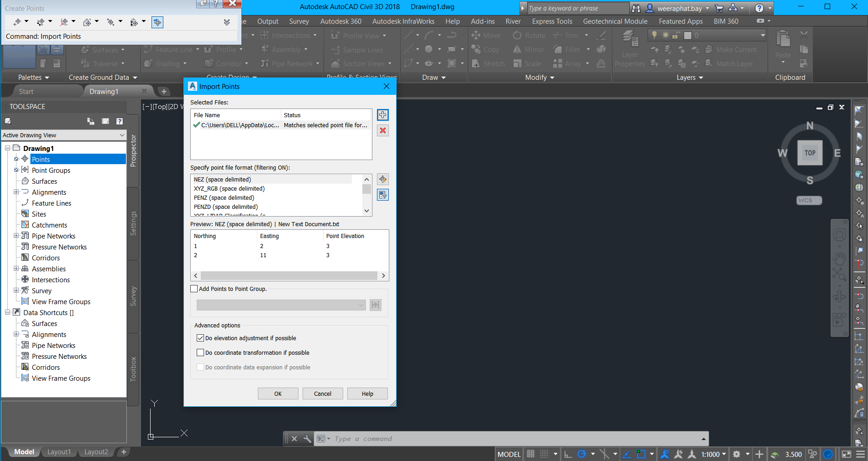Add a new point file in Import Points dialog
Viewport: 868px width, 461px height.
point(382,115)
